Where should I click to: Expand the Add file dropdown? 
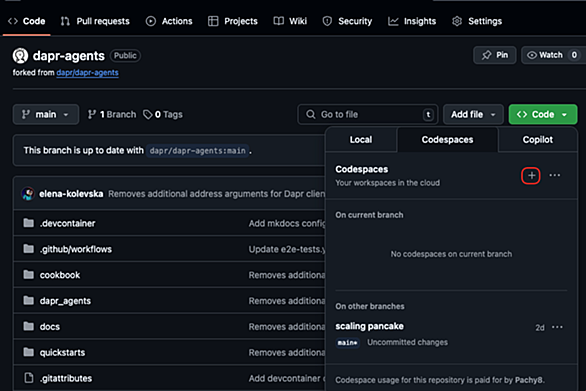473,114
